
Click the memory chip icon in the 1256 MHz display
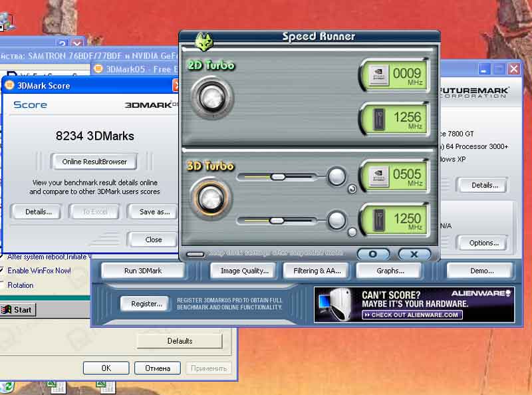pos(378,119)
